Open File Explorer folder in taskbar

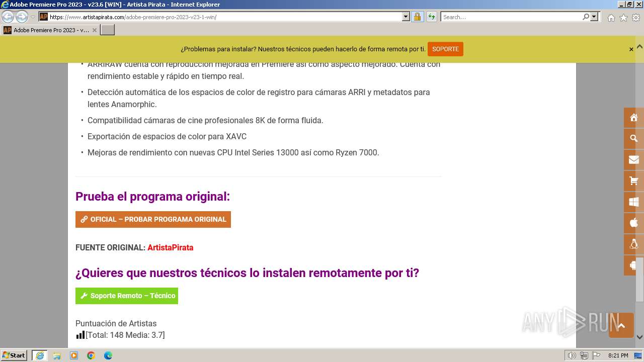coord(57,355)
